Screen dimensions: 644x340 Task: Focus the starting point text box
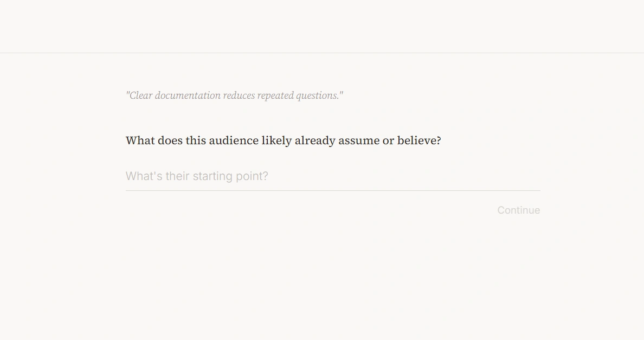pos(332,176)
